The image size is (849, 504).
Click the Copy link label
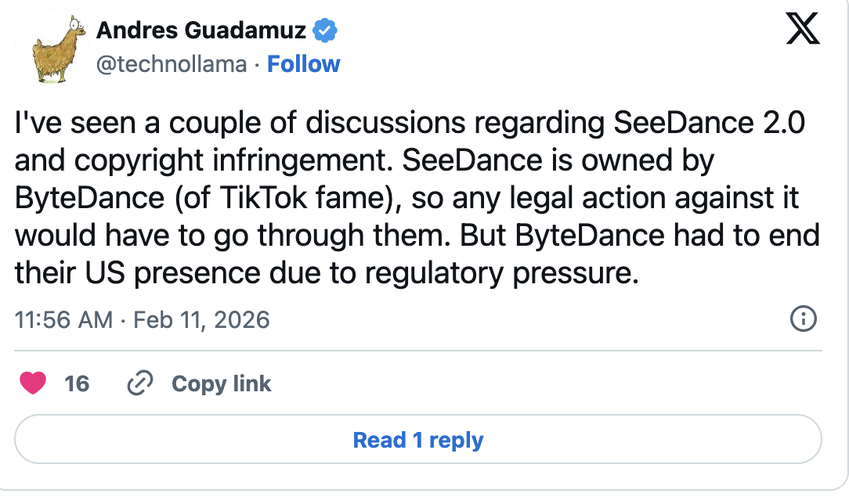pyautogui.click(x=220, y=383)
